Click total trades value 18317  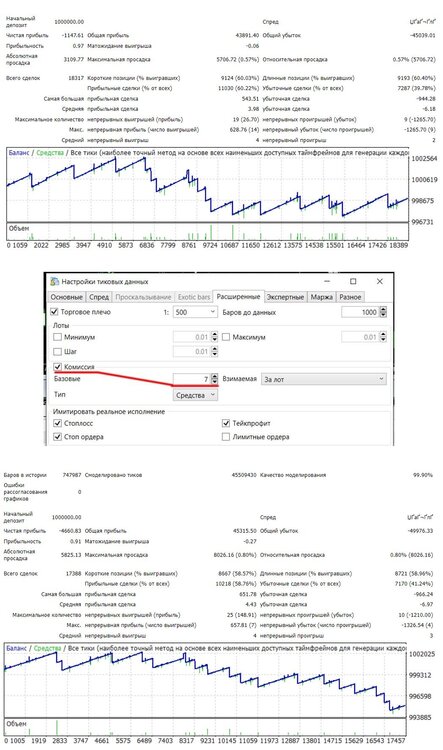pyautogui.click(x=76, y=77)
